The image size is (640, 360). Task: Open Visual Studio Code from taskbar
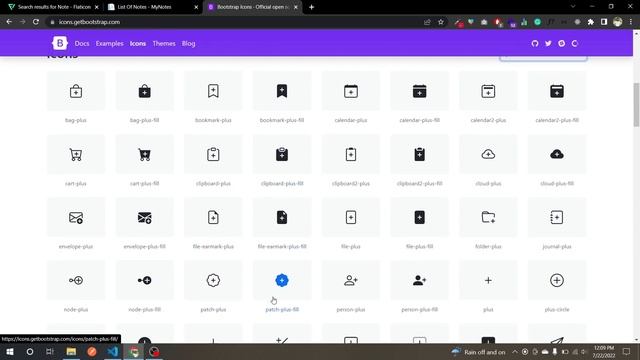click(x=113, y=352)
